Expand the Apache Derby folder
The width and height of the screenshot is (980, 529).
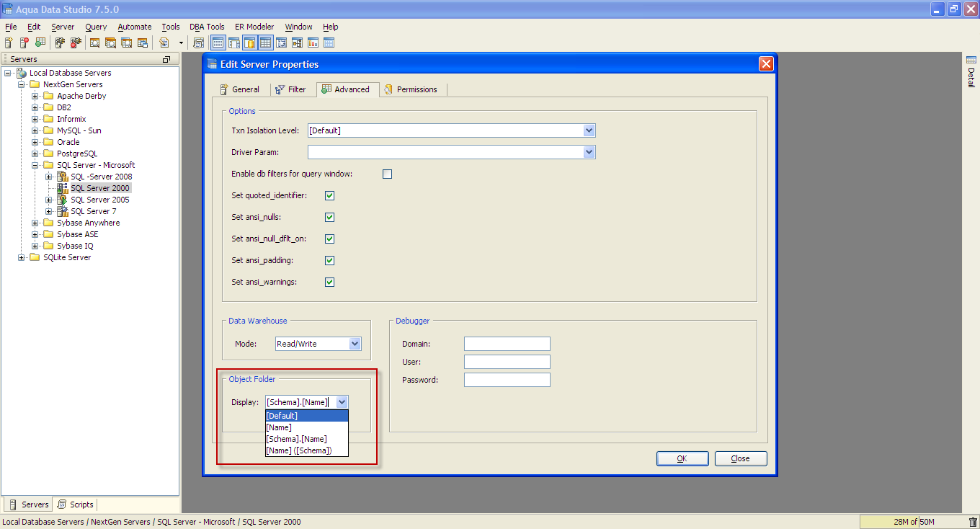(35, 96)
